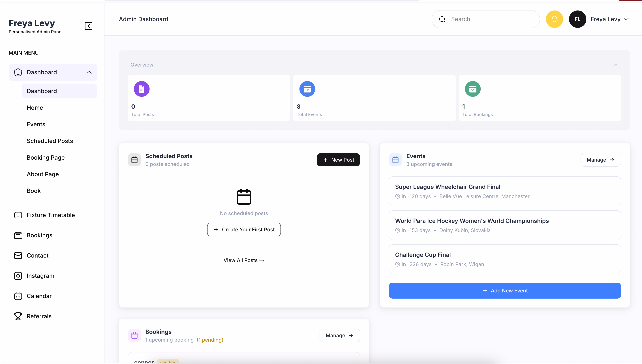Open Instagram from the sidebar
642x364 pixels.
(x=40, y=276)
